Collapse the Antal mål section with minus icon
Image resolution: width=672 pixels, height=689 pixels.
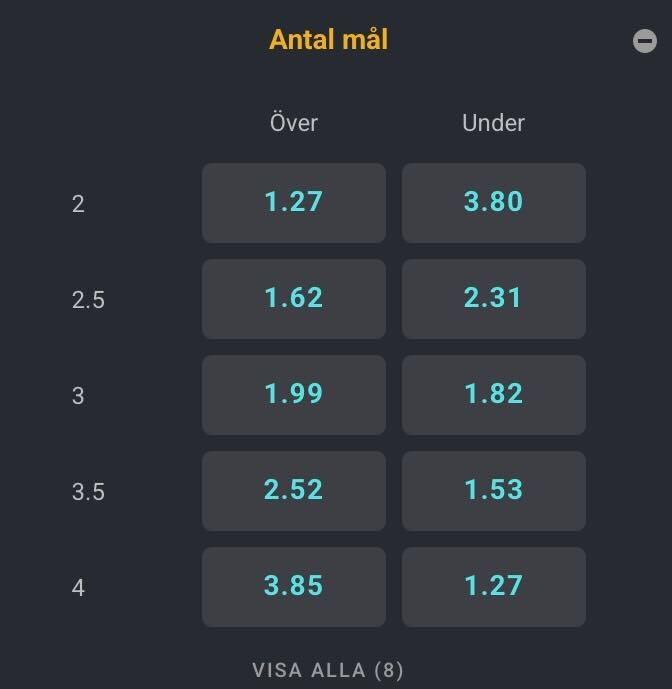644,41
